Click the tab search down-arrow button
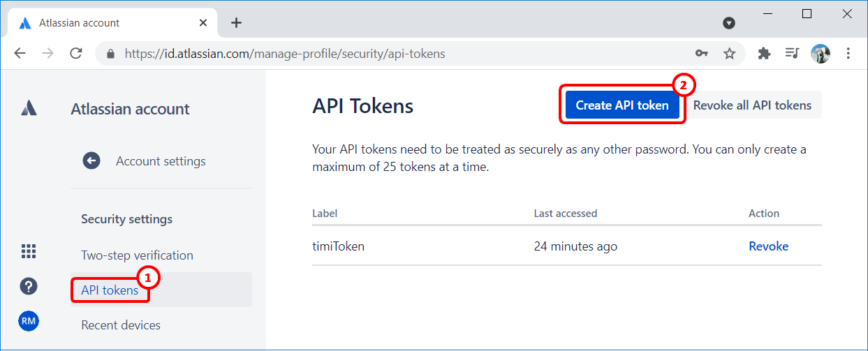This screenshot has width=868, height=351. pos(729,23)
